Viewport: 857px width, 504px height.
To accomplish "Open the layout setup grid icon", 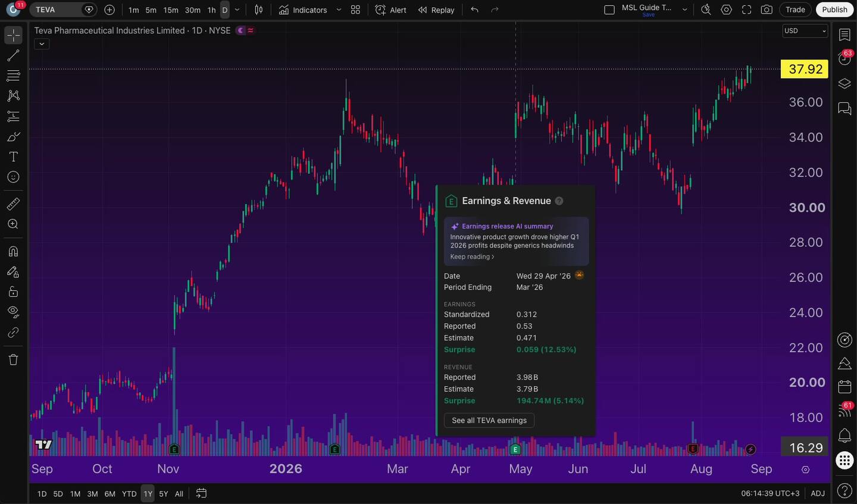I will (x=355, y=10).
